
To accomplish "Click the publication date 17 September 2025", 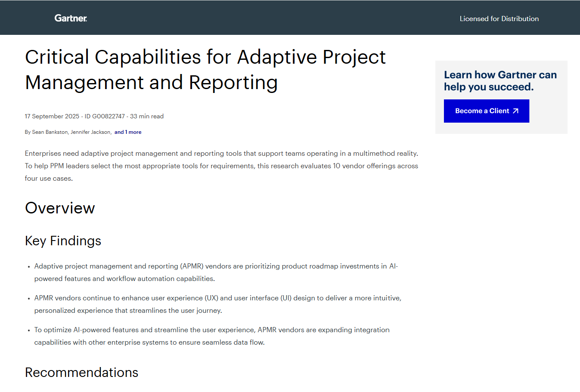I will 51,116.
